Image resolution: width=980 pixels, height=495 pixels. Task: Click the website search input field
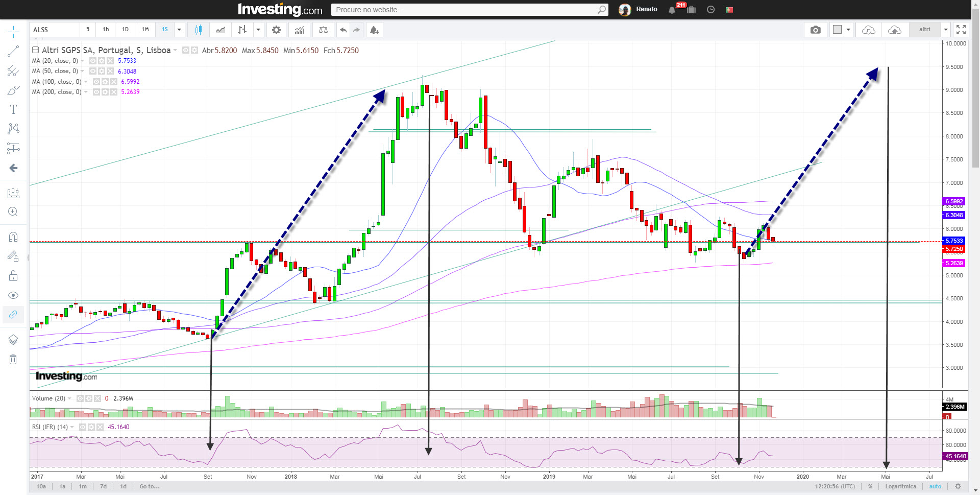pyautogui.click(x=470, y=10)
